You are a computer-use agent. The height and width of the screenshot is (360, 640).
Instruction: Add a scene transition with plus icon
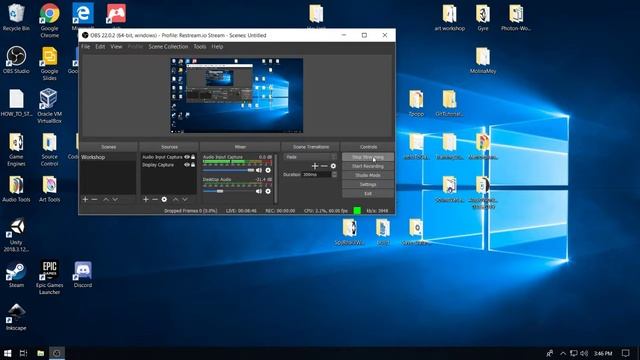click(315, 166)
